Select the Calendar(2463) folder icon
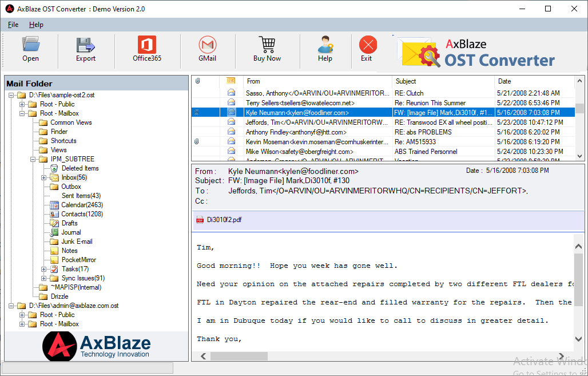The width and height of the screenshot is (588, 376). [x=54, y=205]
